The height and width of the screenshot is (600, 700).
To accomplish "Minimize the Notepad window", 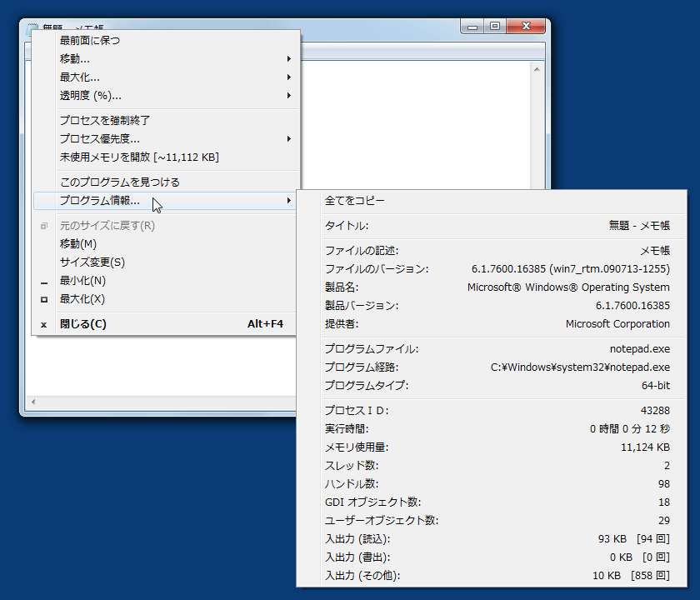I will tap(472, 27).
